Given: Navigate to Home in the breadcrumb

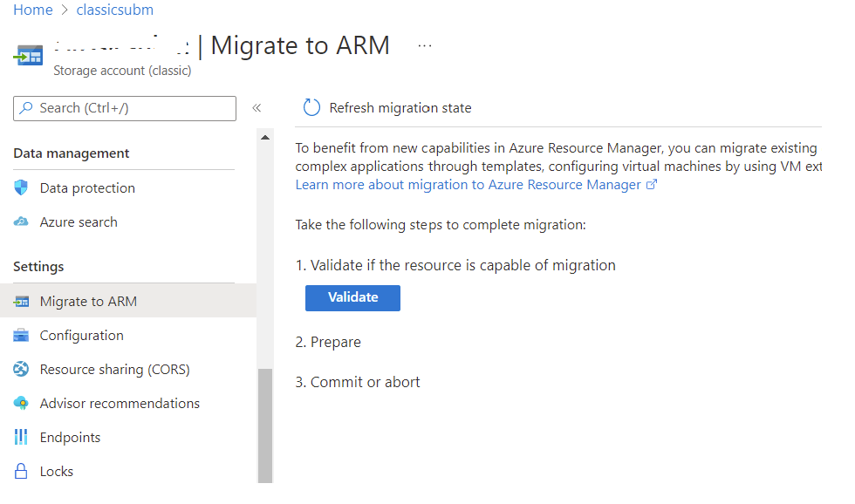Looking at the screenshot, I should tap(32, 10).
